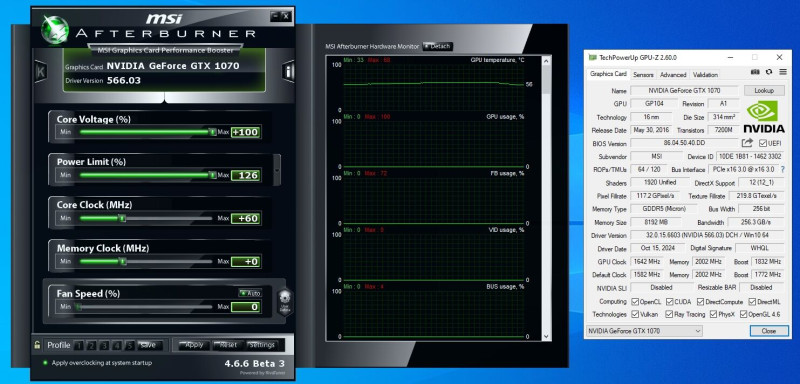800x384 pixels.
Task: Switch to the Sensors tab
Action: (x=643, y=74)
